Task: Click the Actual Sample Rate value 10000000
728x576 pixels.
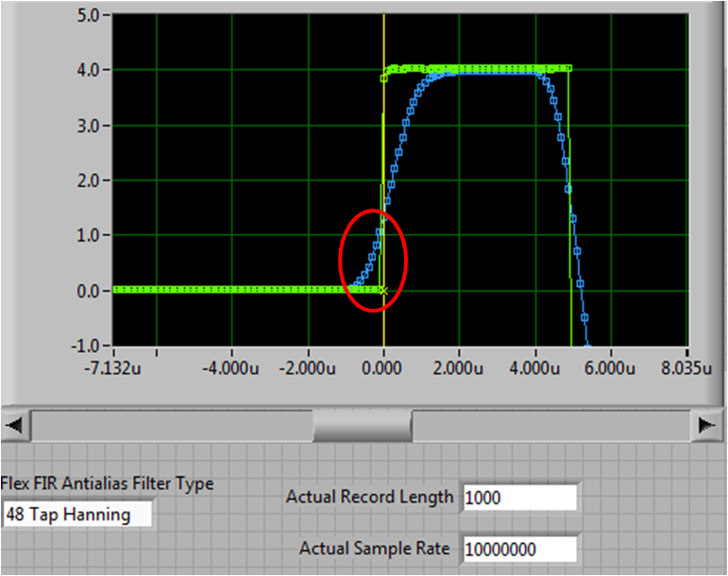Action: pos(520,550)
